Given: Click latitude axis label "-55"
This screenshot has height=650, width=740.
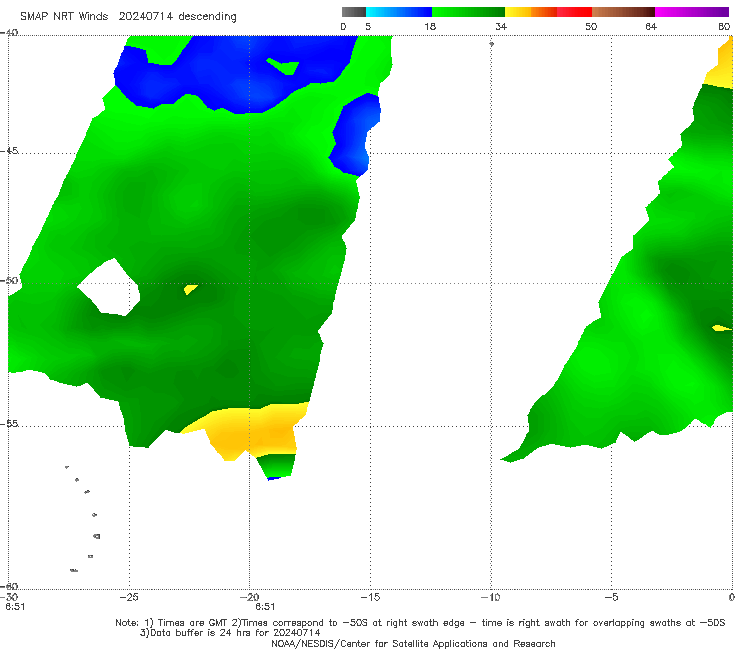Looking at the screenshot, I should (x=9, y=423).
